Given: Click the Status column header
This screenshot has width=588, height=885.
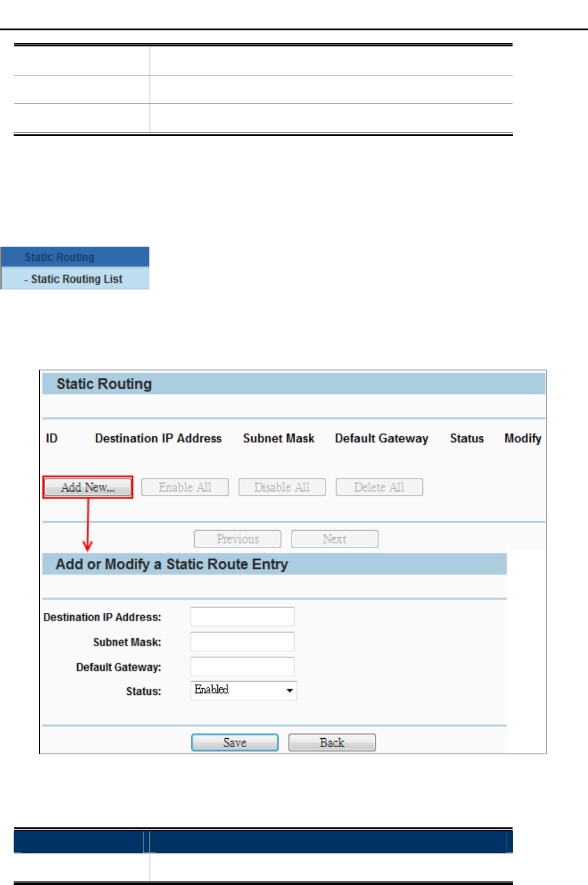Looking at the screenshot, I should 467,439.
